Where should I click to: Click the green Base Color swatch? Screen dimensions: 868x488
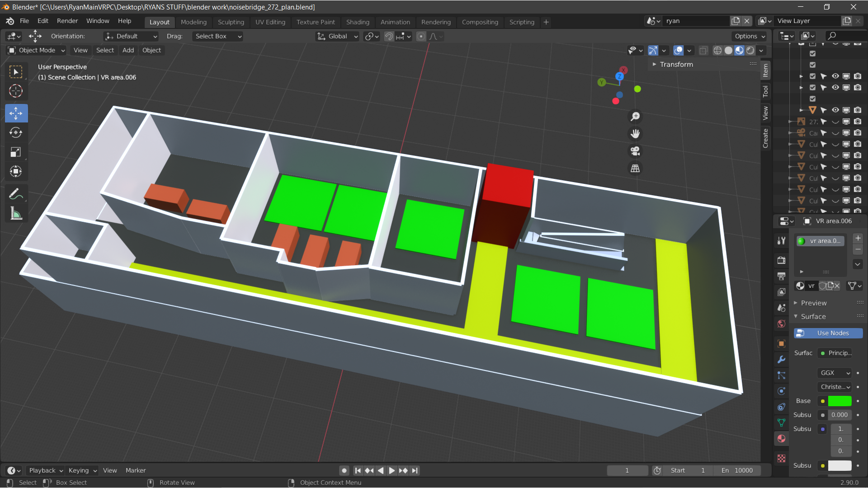[x=840, y=401]
